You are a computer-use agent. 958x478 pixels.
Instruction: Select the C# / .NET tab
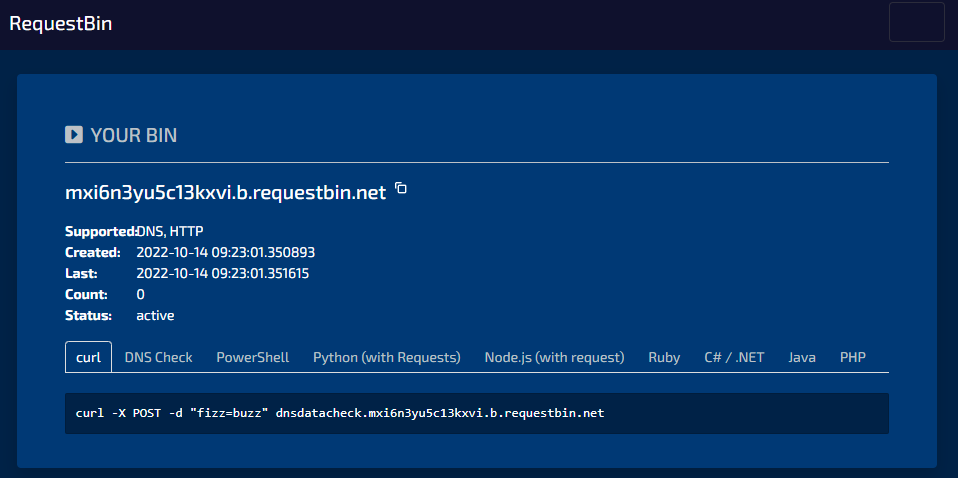pyautogui.click(x=734, y=357)
